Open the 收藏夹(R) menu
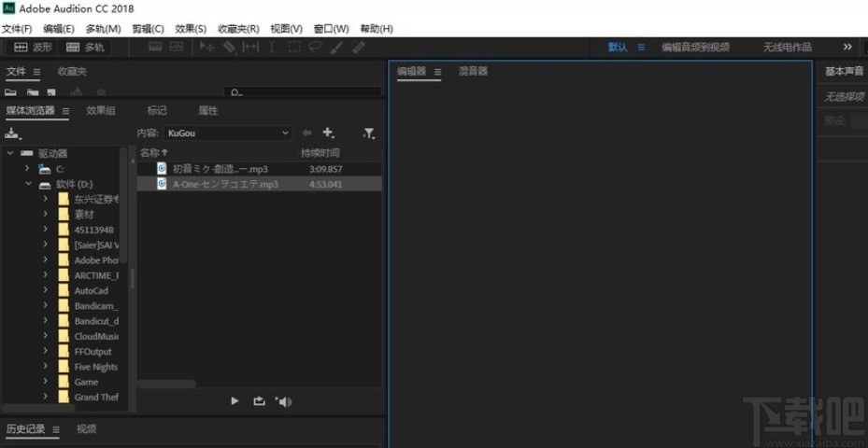Screen dimensions: 868x448 [x=238, y=29]
